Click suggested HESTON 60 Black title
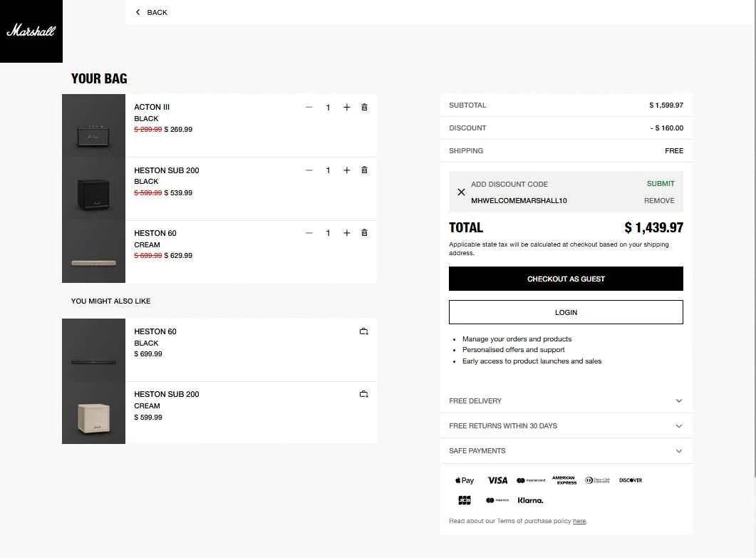 pyautogui.click(x=155, y=331)
